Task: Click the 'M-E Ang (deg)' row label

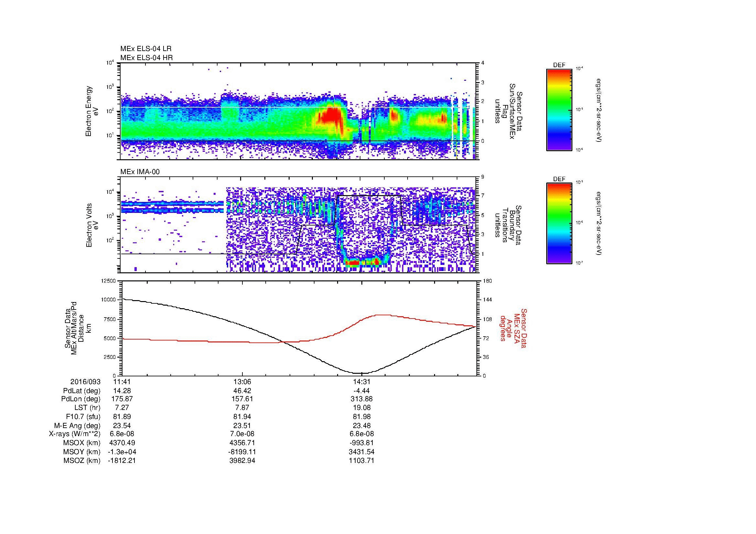Action: coord(77,425)
